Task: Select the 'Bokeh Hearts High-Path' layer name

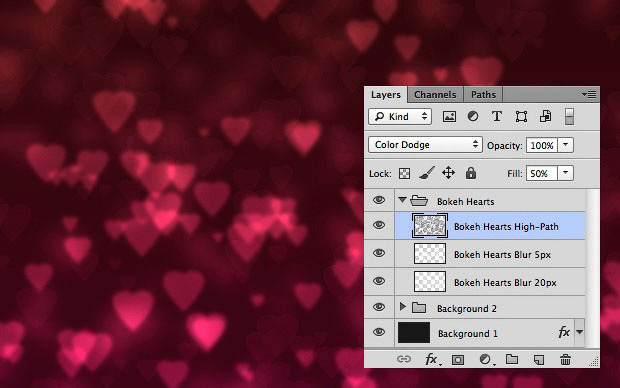Action: tap(506, 227)
